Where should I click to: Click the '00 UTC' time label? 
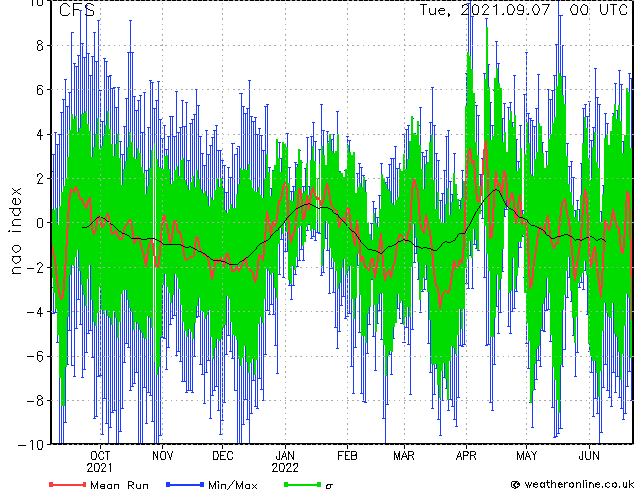point(598,10)
